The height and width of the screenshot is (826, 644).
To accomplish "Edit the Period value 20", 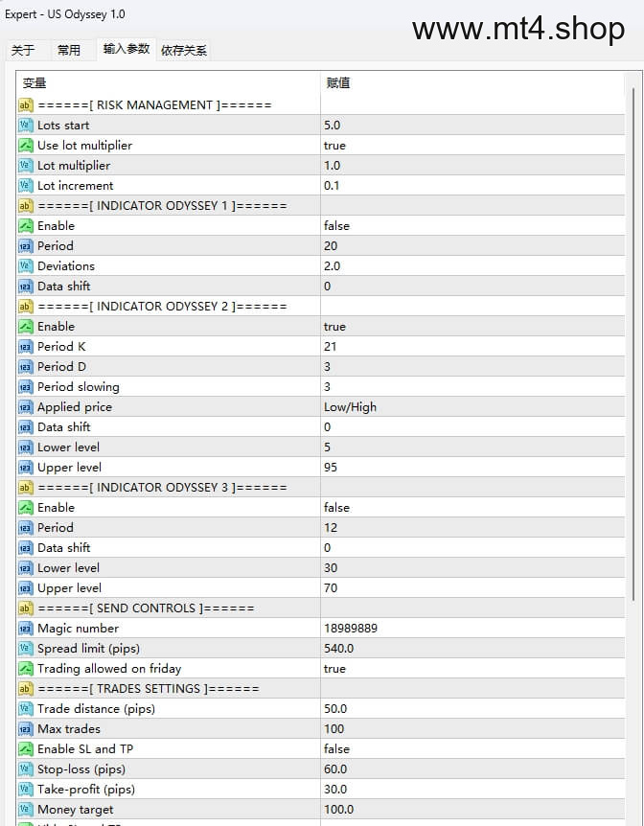I will pyautogui.click(x=472, y=246).
